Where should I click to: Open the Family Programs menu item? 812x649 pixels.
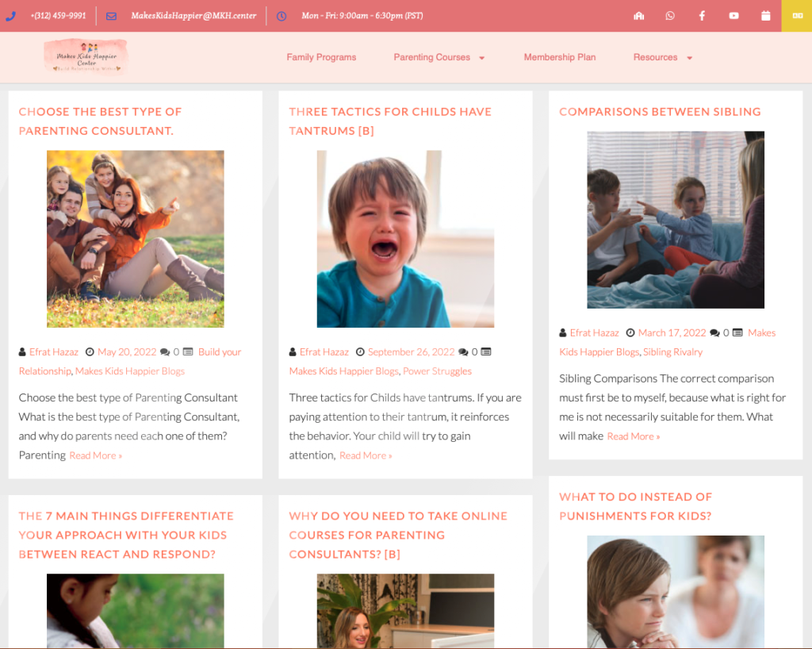[x=321, y=57]
